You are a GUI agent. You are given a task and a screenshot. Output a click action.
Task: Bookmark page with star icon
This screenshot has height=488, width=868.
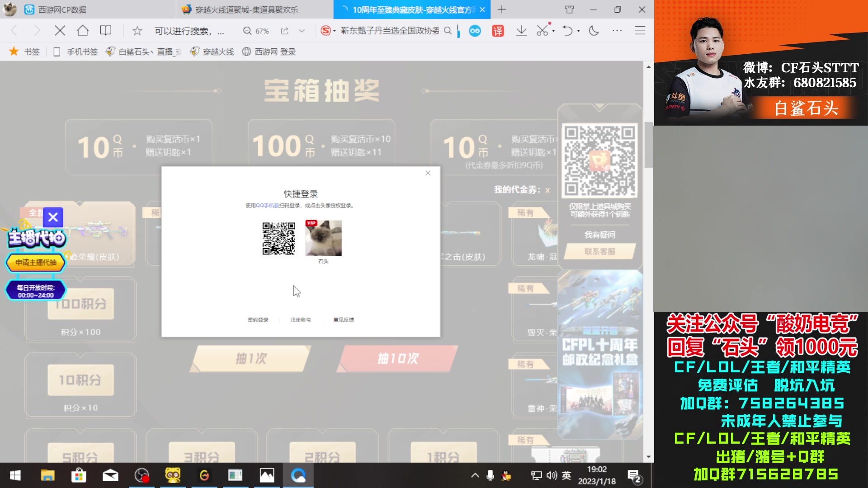click(x=137, y=31)
